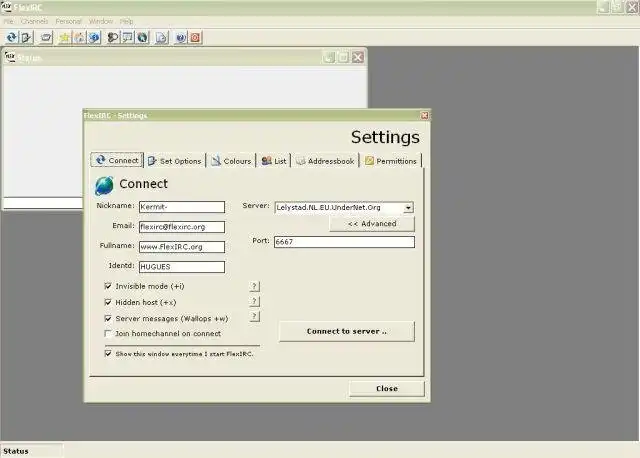Viewport: 640px width, 458px height.
Task: Open the Addressbook tab
Action: point(325,161)
